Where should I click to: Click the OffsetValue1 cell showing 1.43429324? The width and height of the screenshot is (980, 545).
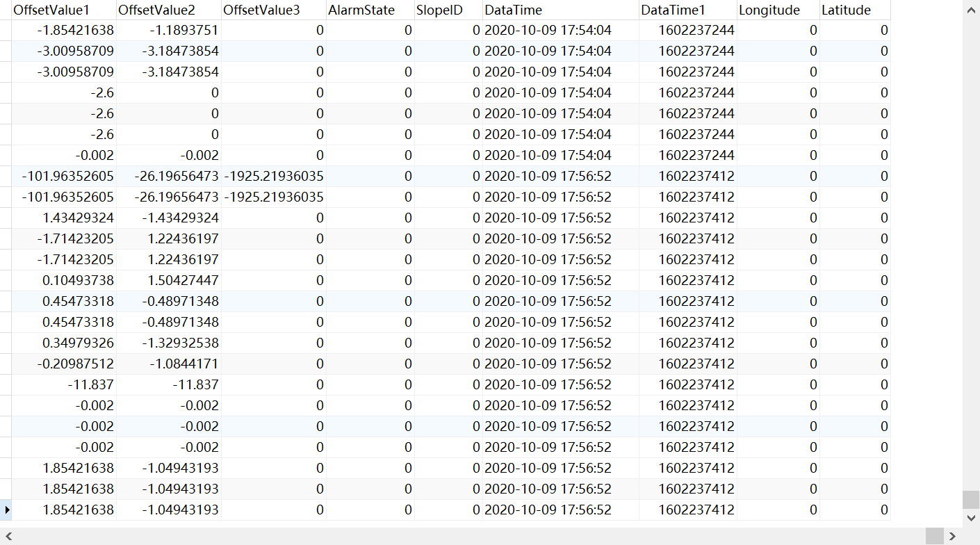[64, 218]
